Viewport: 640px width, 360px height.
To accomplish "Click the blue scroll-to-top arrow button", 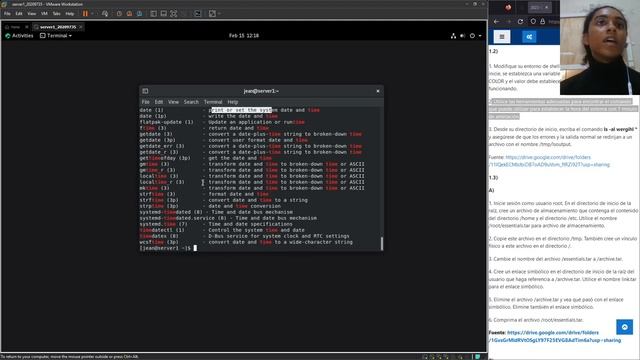I will click(624, 327).
